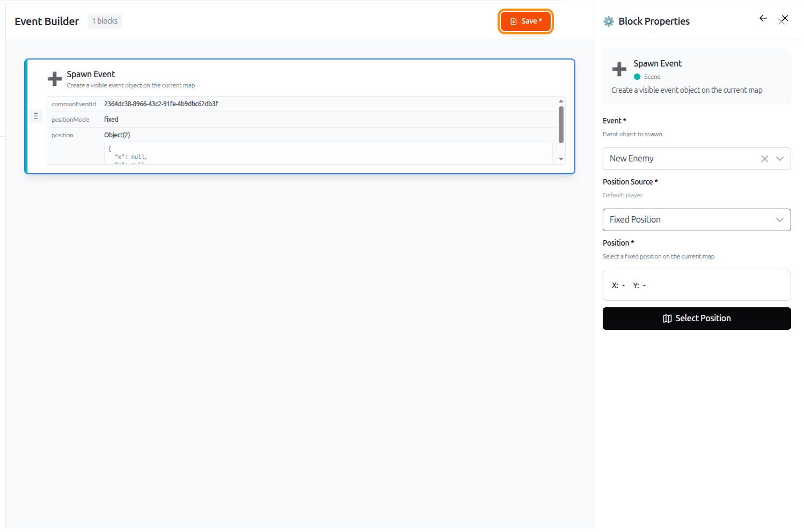Click the 1 blocks badge
The height and width of the screenshot is (532, 804).
coord(105,21)
